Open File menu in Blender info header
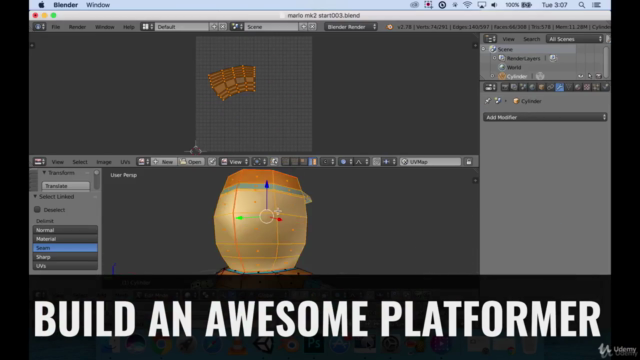 (x=56, y=27)
